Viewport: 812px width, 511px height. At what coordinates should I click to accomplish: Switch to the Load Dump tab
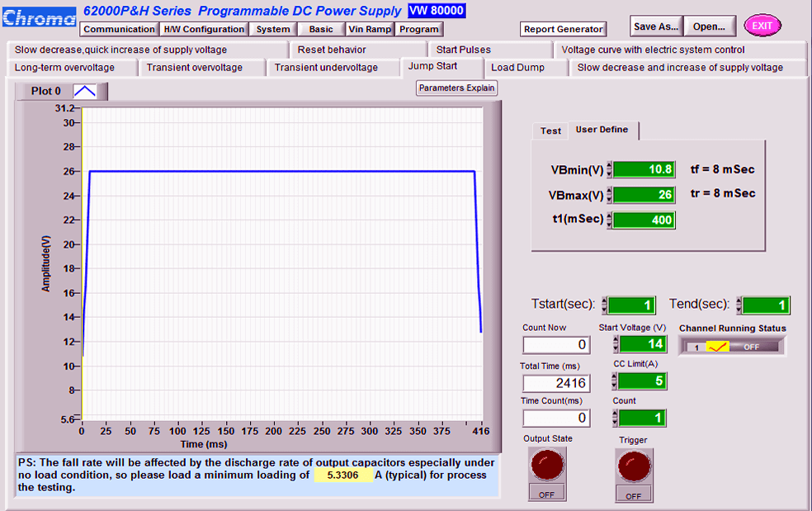point(518,68)
